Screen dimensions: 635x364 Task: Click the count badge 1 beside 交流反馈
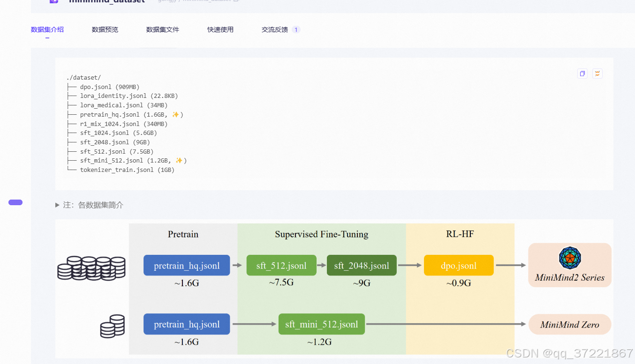[x=296, y=30]
